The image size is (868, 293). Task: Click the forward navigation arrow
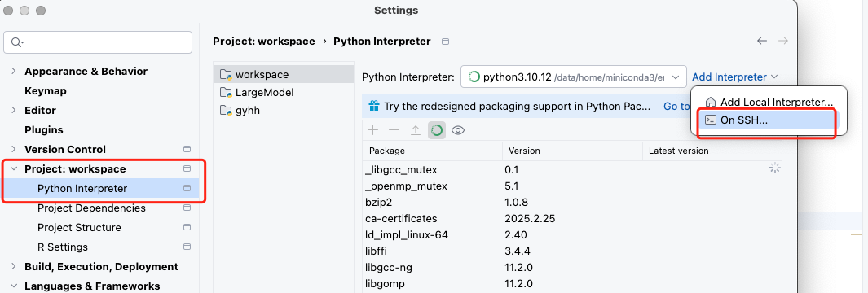[x=782, y=41]
